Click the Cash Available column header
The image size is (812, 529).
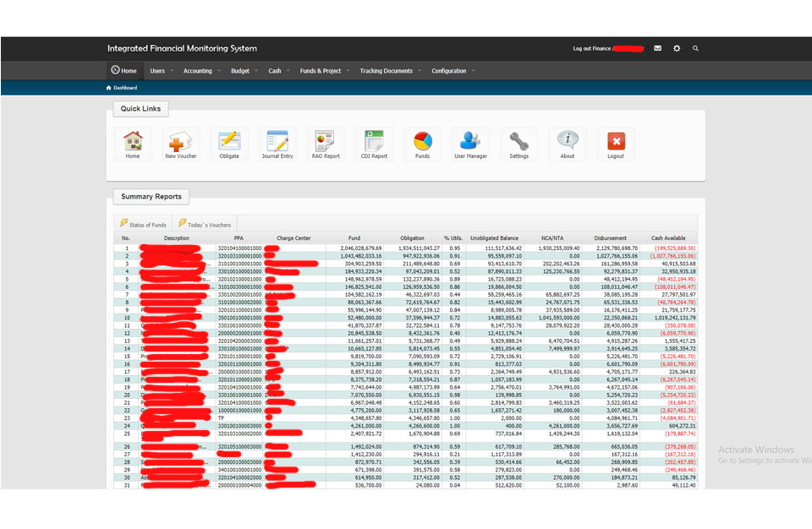coord(668,238)
